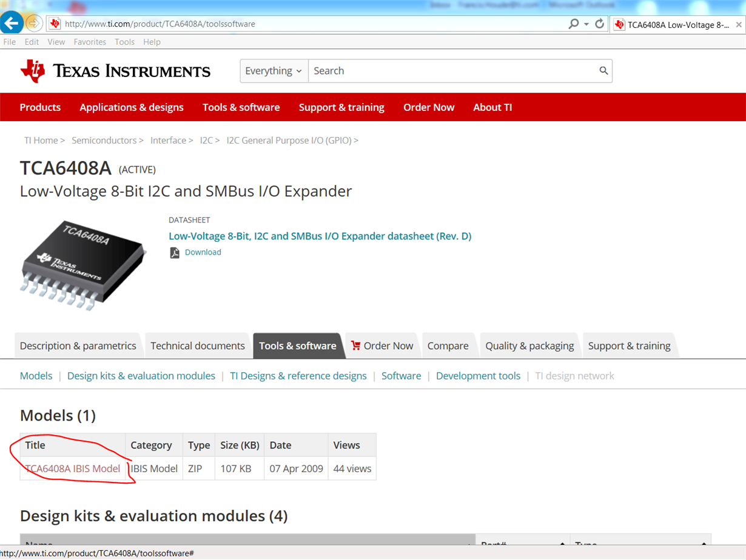Switch to the Order Now product tab
Image resolution: width=746 pixels, height=560 pixels.
(x=382, y=345)
